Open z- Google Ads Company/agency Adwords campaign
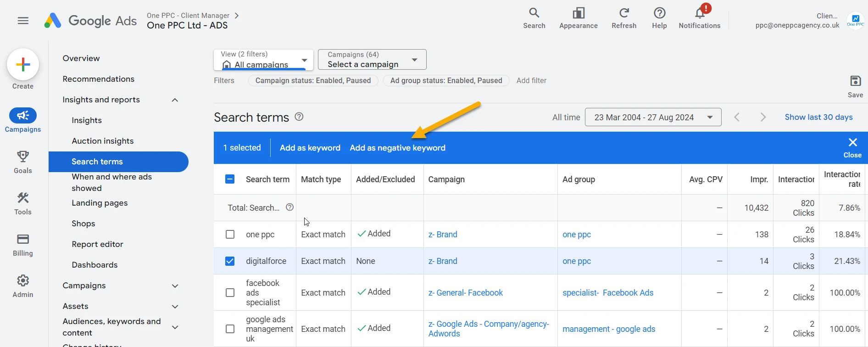Viewport: 868px width, 347px height. click(x=489, y=329)
